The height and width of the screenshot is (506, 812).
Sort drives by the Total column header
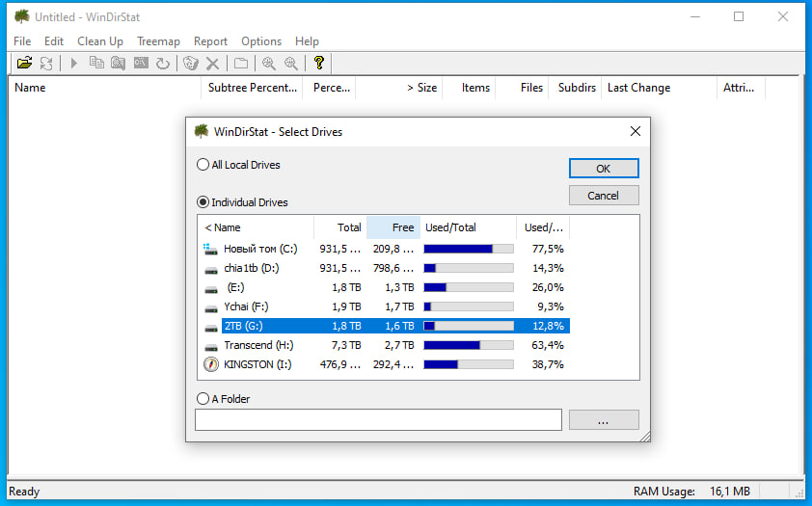[340, 227]
